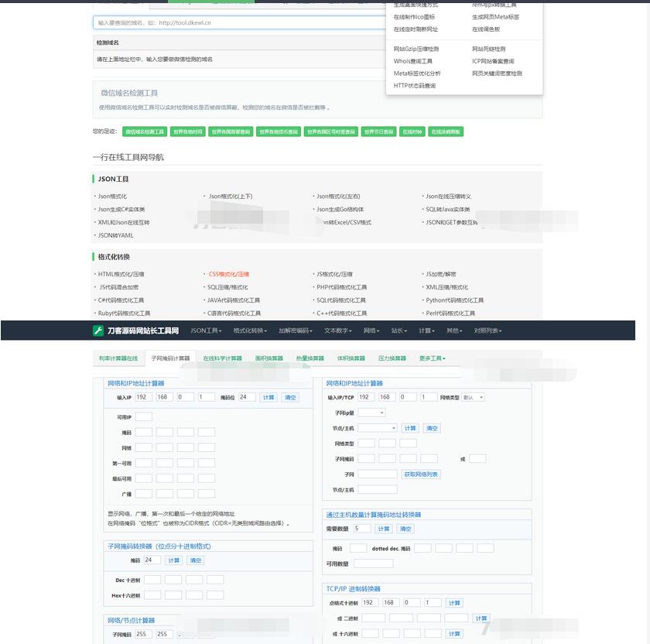This screenshot has height=644, width=650.
Task: Open the 加解密编码 dropdown menu
Action: click(x=295, y=331)
